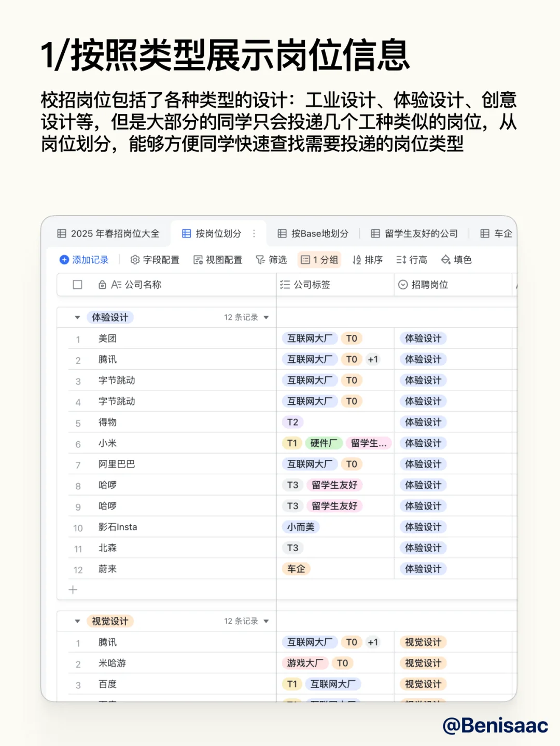Switch to the 按Base地划分 tab
This screenshot has width=560, height=746.
313,233
